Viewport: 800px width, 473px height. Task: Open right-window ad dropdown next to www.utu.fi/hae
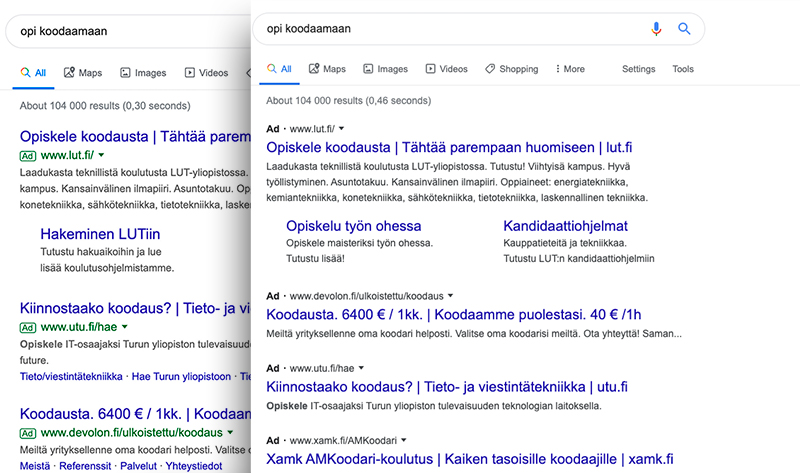[361, 368]
